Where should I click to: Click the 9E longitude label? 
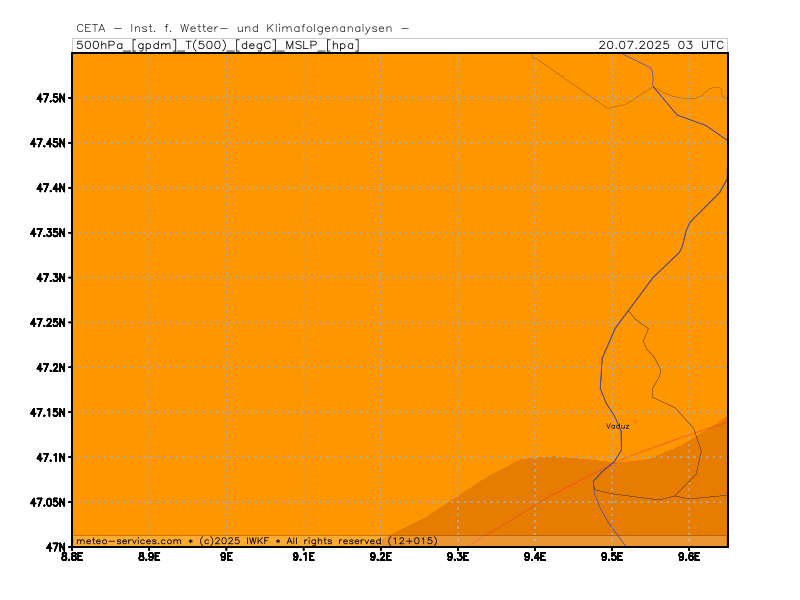227,556
